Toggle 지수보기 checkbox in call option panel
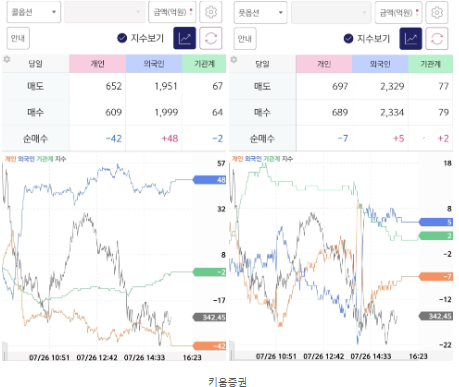 pos(122,38)
